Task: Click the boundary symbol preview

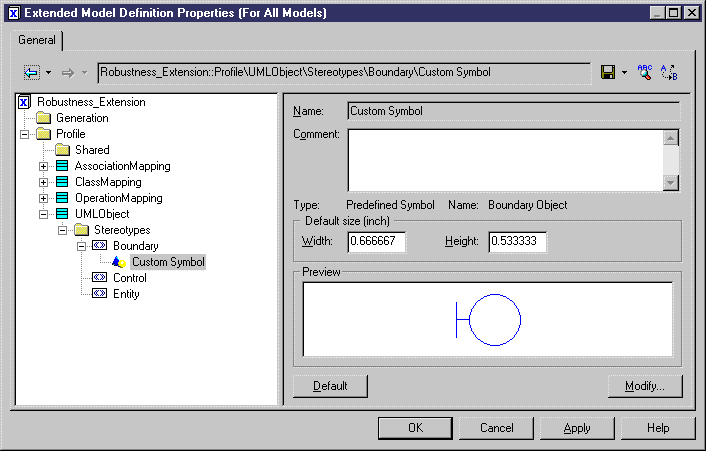Action: pos(488,320)
